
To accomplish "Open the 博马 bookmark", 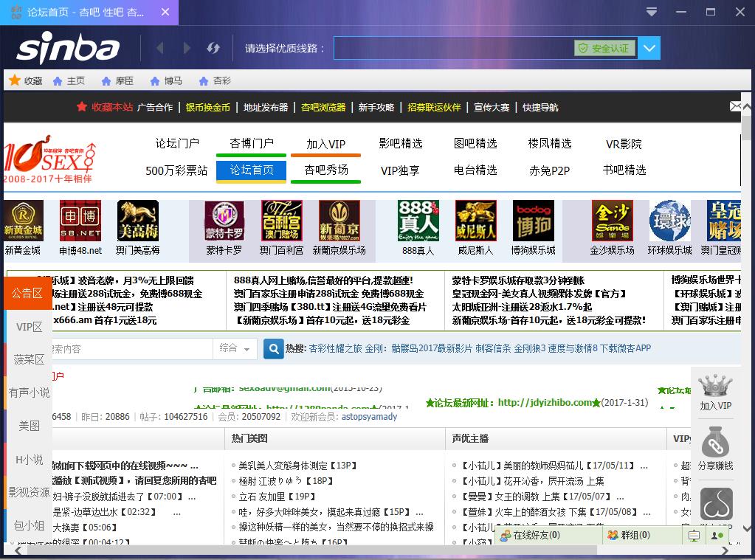I will (166, 81).
